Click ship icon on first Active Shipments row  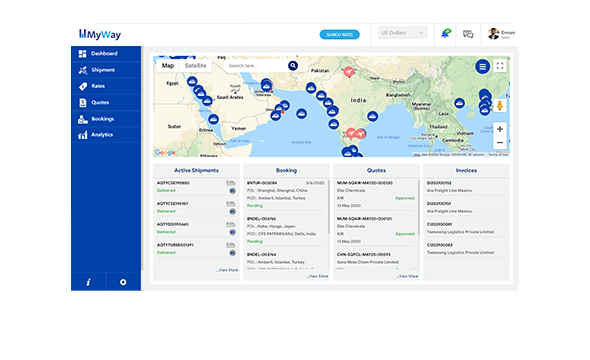[231, 183]
